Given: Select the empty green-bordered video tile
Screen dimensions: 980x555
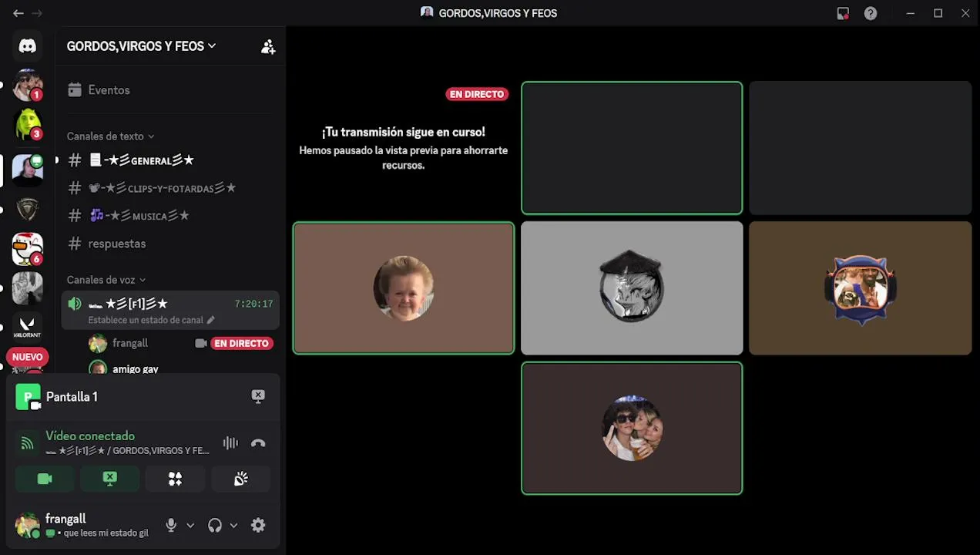Looking at the screenshot, I should 632,148.
